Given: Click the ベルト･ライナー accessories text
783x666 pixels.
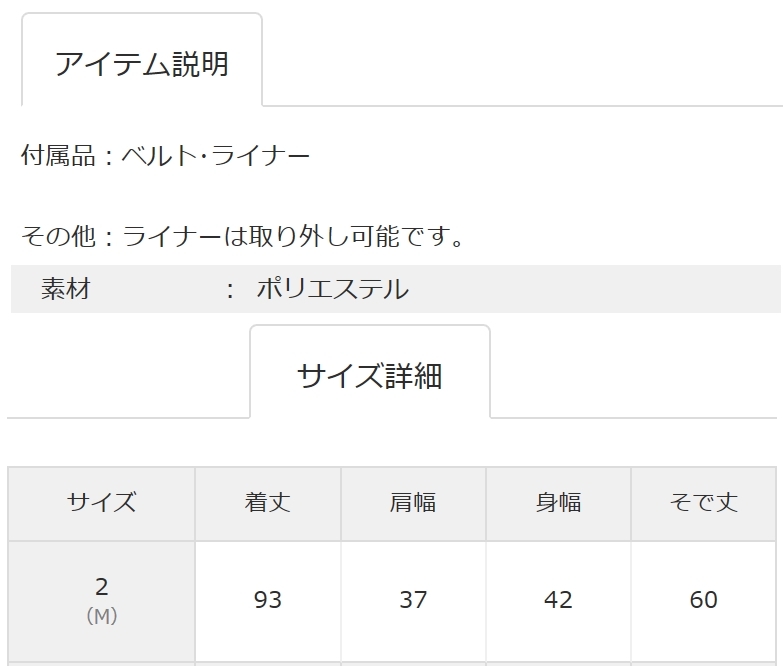Looking at the screenshot, I should point(215,156).
